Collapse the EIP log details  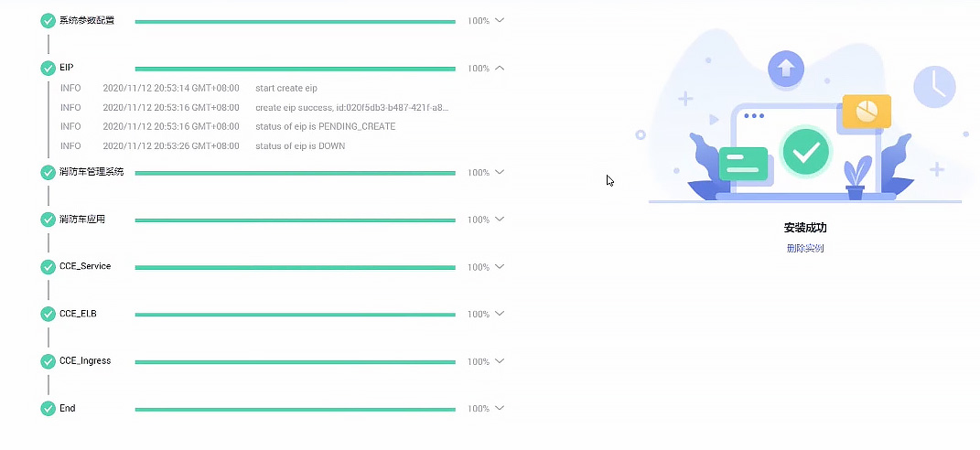(500, 68)
